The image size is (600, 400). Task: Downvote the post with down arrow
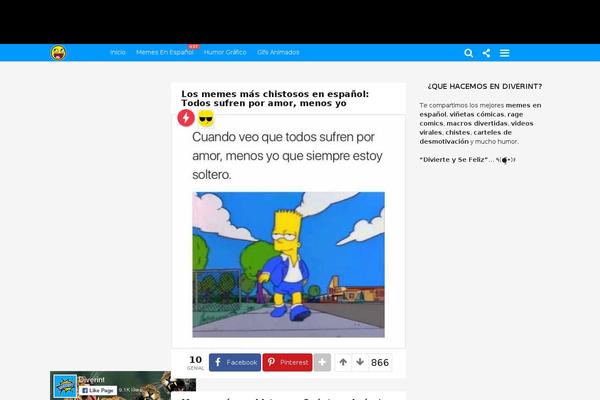(360, 362)
